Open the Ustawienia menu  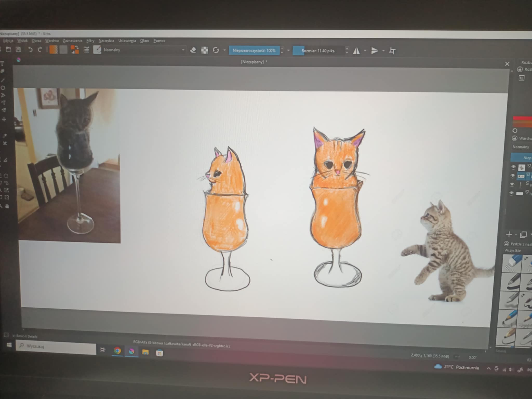pos(127,41)
